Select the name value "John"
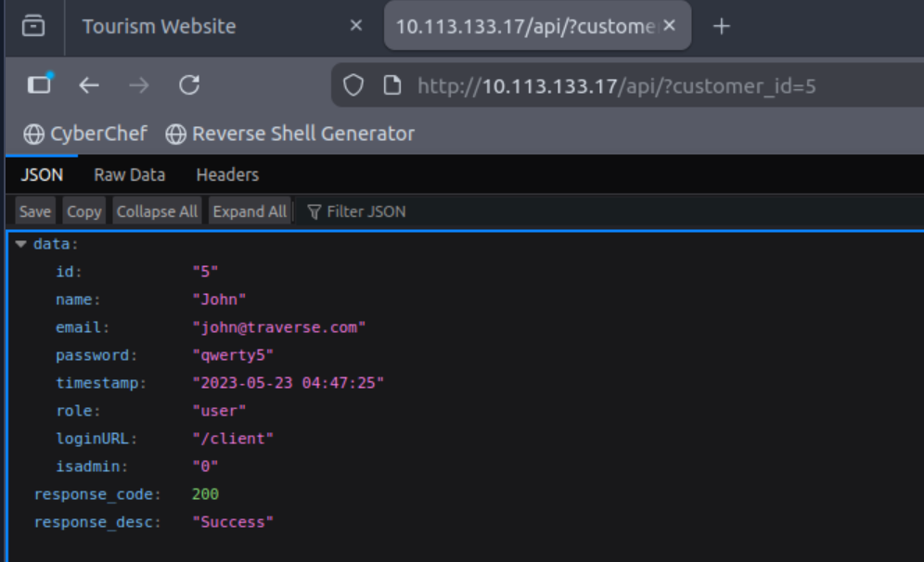Image resolution: width=924 pixels, height=562 pixels. click(x=219, y=300)
